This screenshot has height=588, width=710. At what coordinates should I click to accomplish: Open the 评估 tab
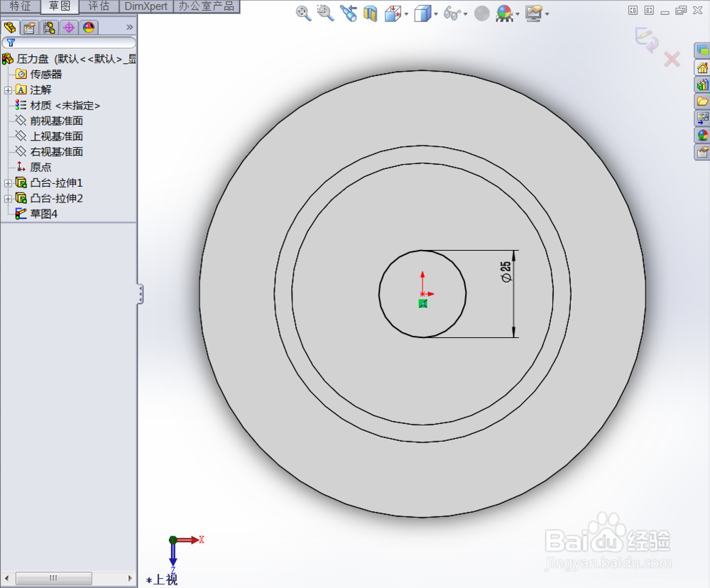click(x=99, y=6)
